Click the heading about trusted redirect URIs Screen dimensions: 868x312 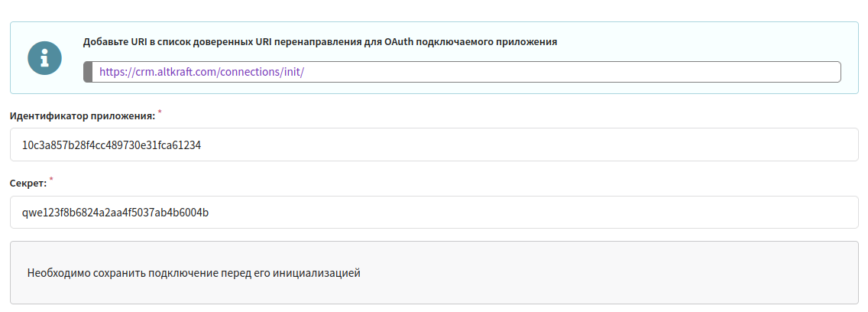pos(319,42)
